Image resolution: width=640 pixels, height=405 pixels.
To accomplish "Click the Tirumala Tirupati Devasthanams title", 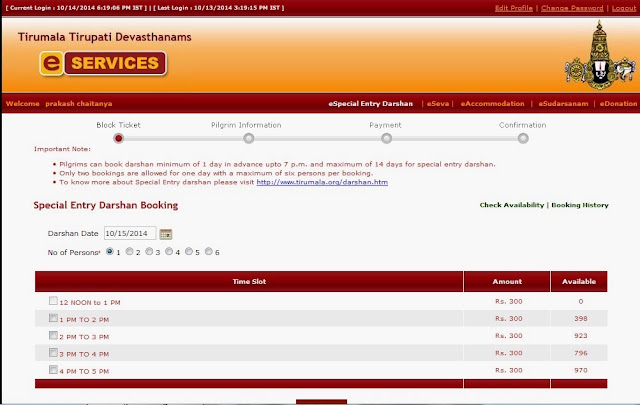I will (104, 37).
